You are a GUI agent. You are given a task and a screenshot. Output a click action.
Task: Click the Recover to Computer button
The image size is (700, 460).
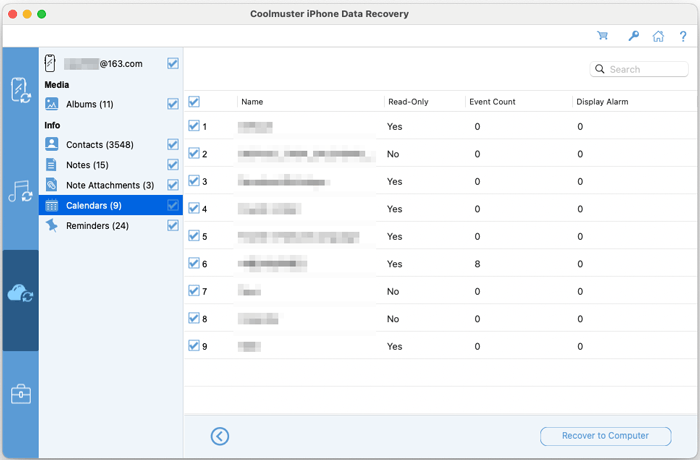tap(607, 436)
